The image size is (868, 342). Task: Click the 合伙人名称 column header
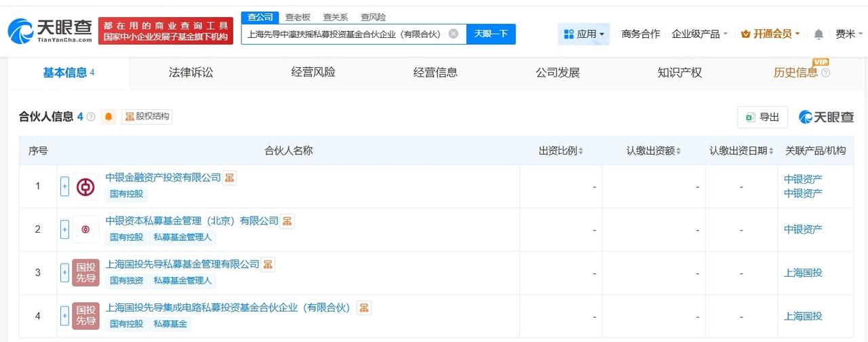click(288, 151)
